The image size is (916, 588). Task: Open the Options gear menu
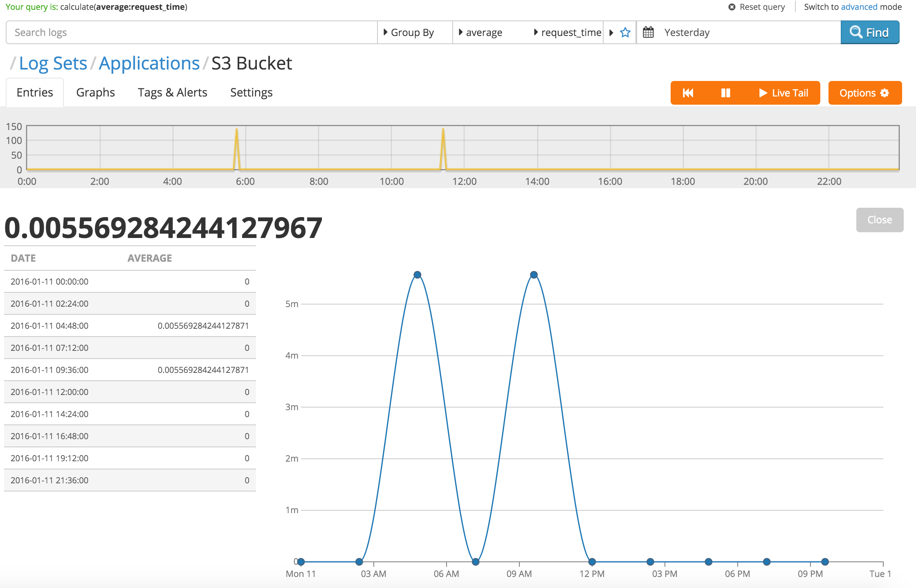tap(864, 93)
